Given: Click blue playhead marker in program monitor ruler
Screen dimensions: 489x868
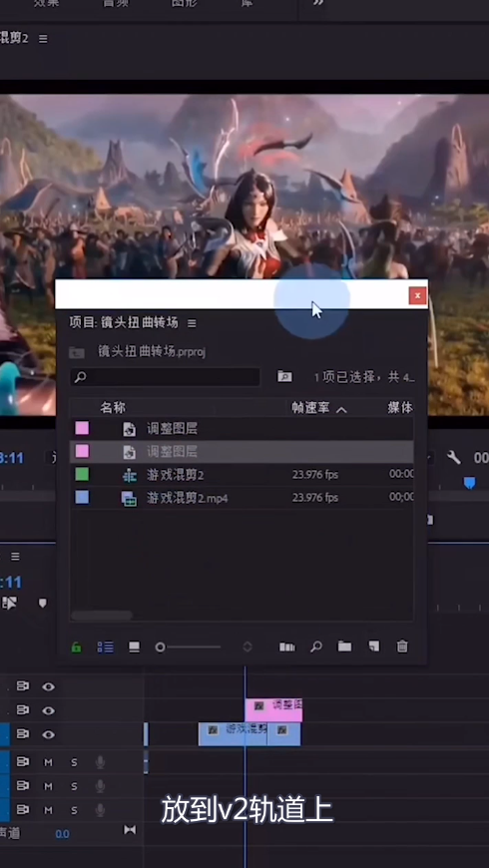Looking at the screenshot, I should click(x=470, y=483).
